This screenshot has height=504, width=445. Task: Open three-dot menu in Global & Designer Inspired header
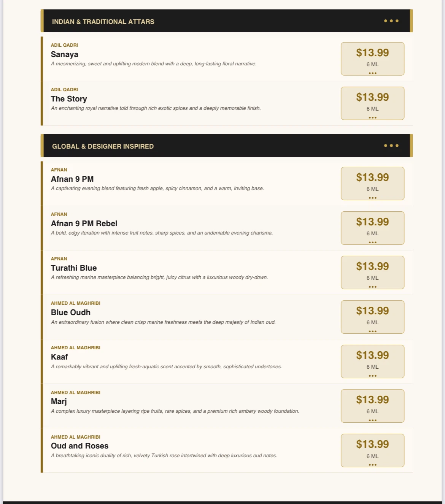tap(391, 146)
